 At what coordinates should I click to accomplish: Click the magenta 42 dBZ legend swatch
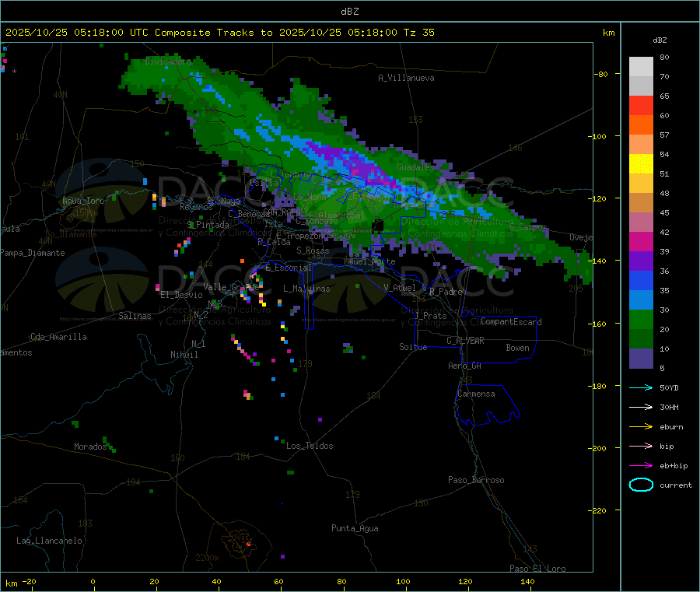(x=641, y=241)
